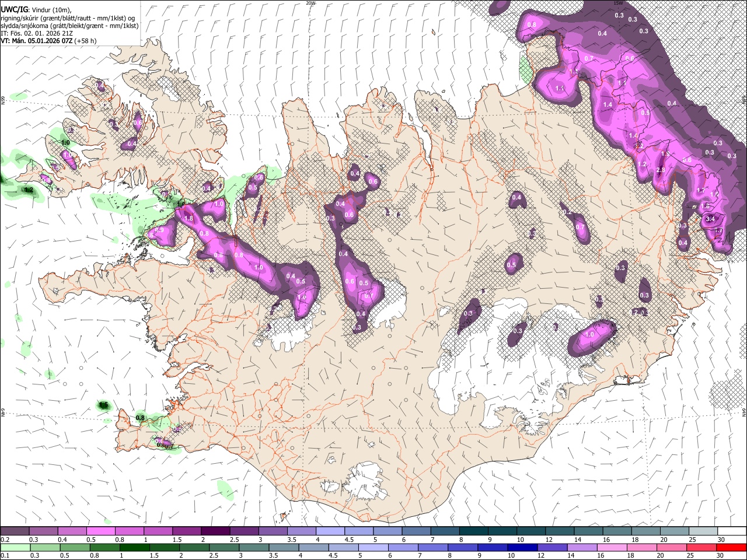The image size is (747, 560).
Task: Click the green 1.2 rain value on the far west edge
Action: 28,190
